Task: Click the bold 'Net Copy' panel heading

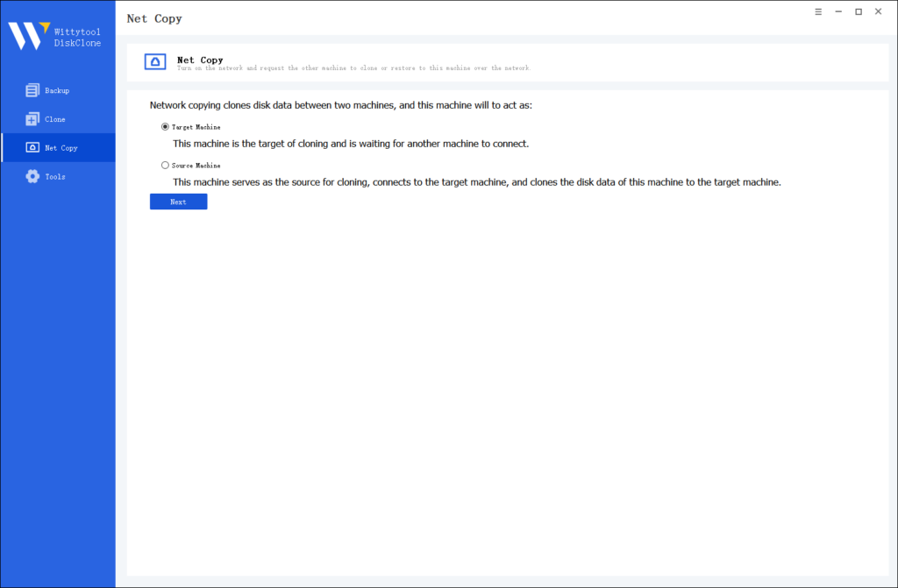Action: pos(200,60)
